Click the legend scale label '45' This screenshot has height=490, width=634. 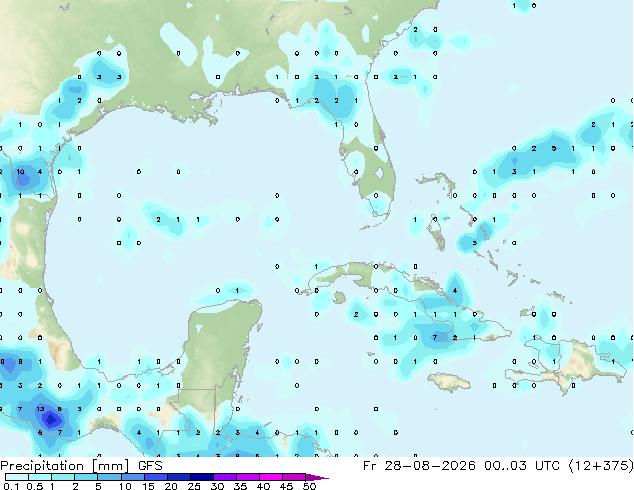tap(286, 486)
